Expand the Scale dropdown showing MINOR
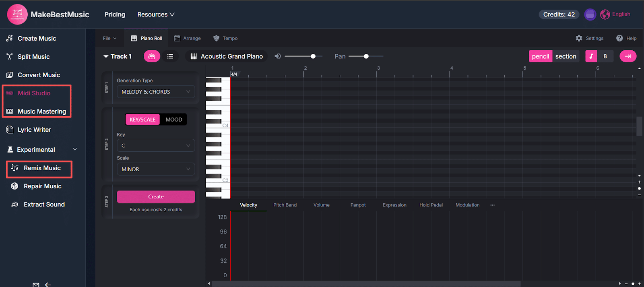Image resolution: width=644 pixels, height=287 pixels. [x=156, y=169]
